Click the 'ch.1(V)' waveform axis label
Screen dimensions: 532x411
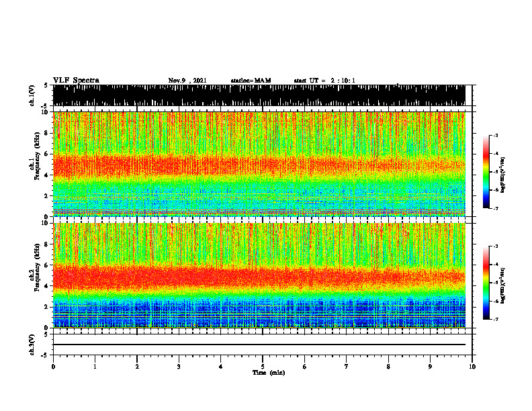click(x=32, y=95)
